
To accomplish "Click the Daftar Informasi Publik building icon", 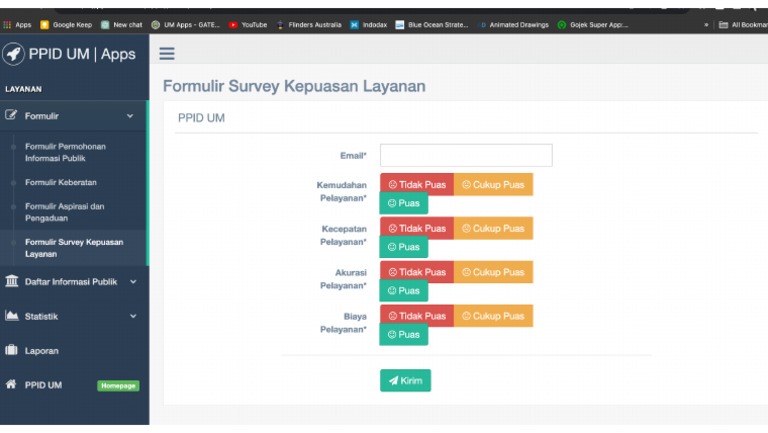I will point(12,281).
